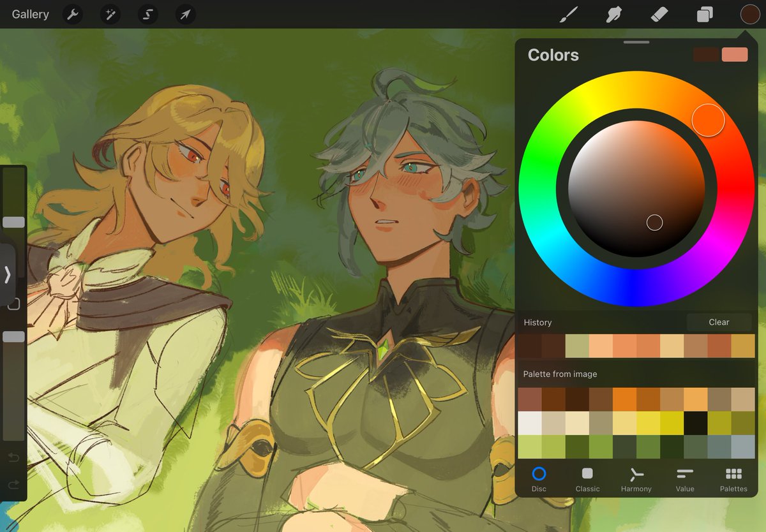Activate the Selections tool
The image size is (766, 532).
[147, 14]
